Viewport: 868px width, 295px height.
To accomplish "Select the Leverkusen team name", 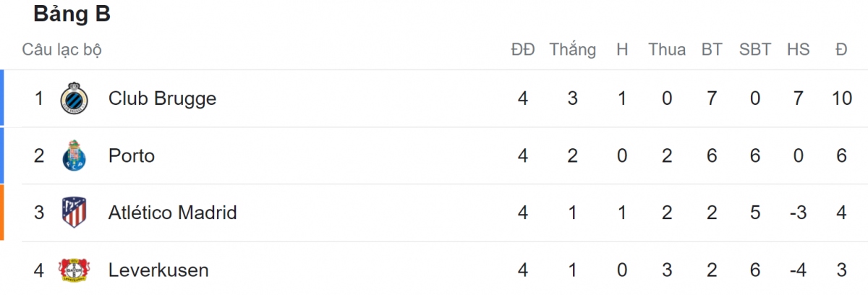I will tap(158, 270).
